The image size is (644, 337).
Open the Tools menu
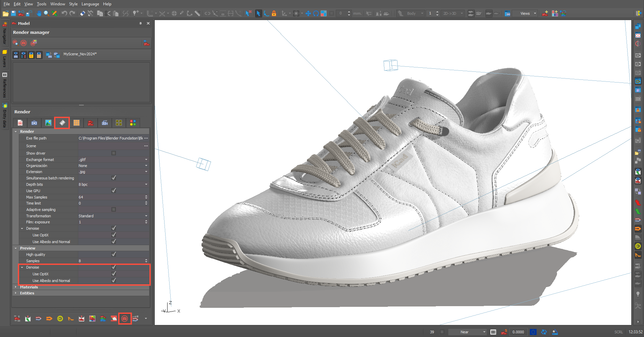tap(42, 4)
